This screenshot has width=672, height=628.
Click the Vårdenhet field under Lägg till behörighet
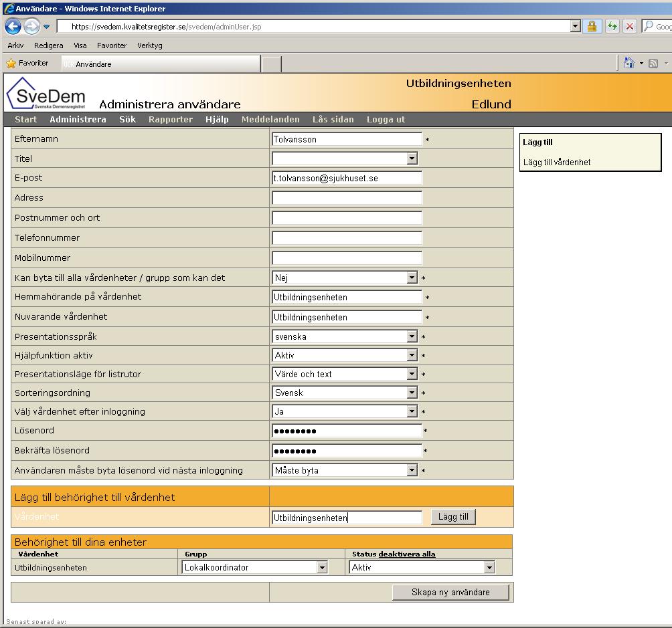[347, 518]
